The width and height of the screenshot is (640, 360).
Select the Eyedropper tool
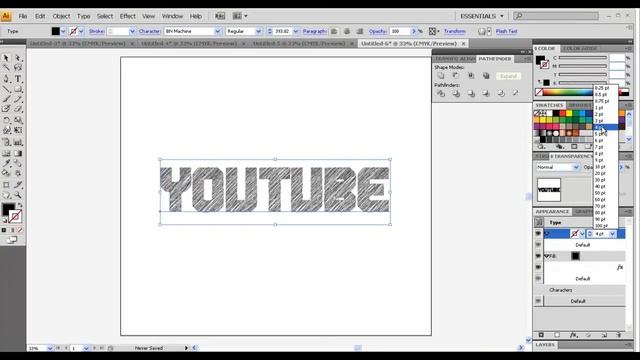coord(6,163)
